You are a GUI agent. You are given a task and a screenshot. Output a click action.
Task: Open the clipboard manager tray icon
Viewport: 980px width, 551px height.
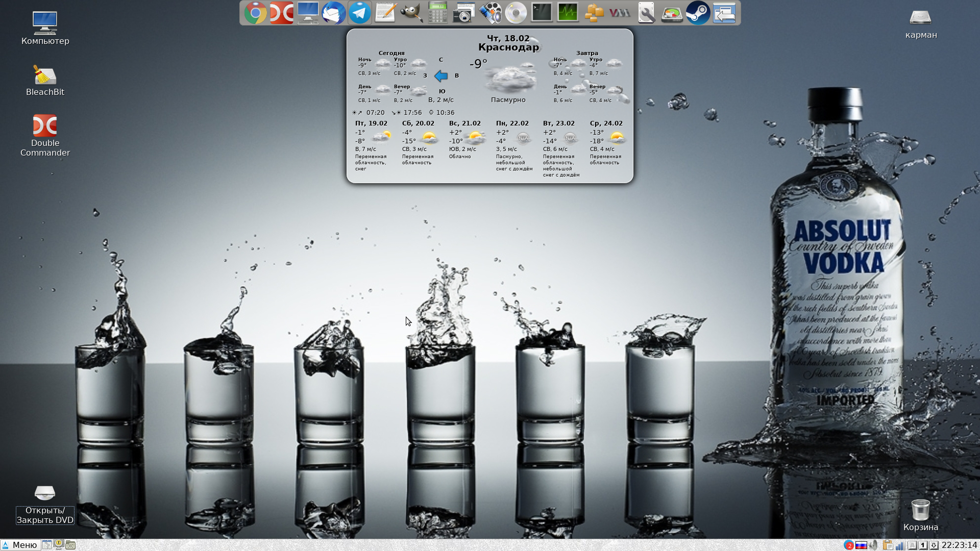pyautogui.click(x=887, y=545)
